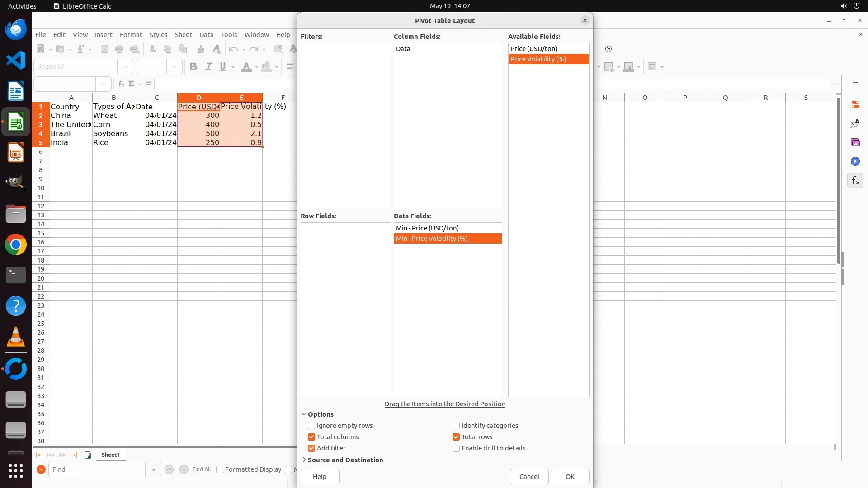Image resolution: width=868 pixels, height=488 pixels.
Task: Click the Print icon in toolbar
Action: (x=119, y=49)
